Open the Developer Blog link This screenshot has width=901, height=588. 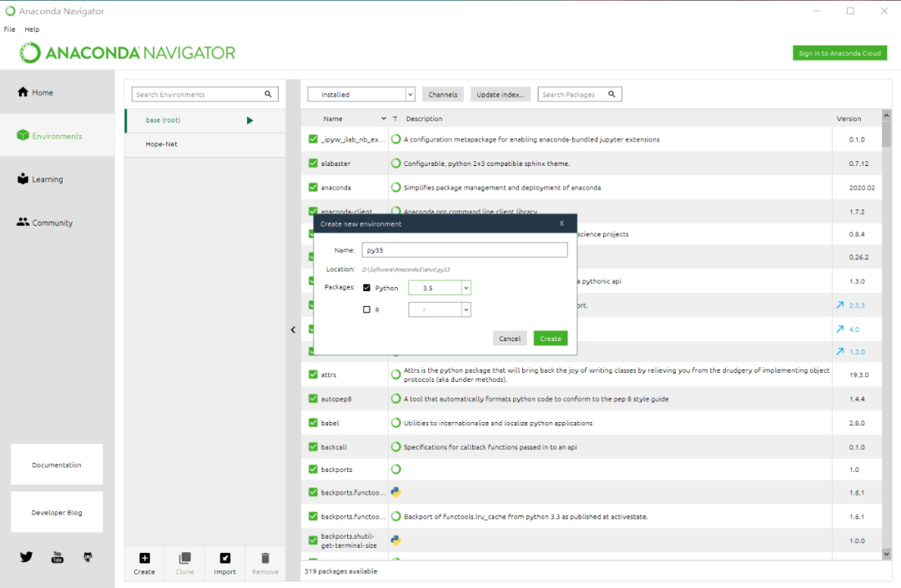point(57,512)
